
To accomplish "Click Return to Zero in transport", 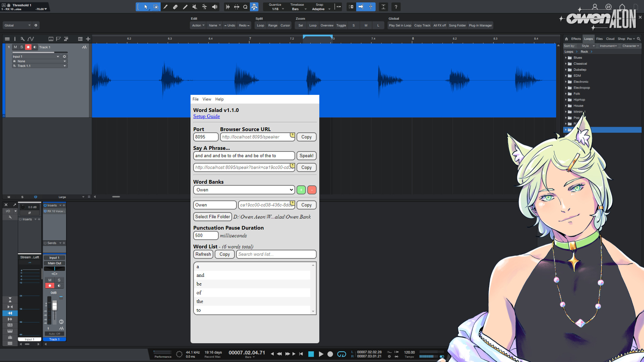I will (x=301, y=354).
